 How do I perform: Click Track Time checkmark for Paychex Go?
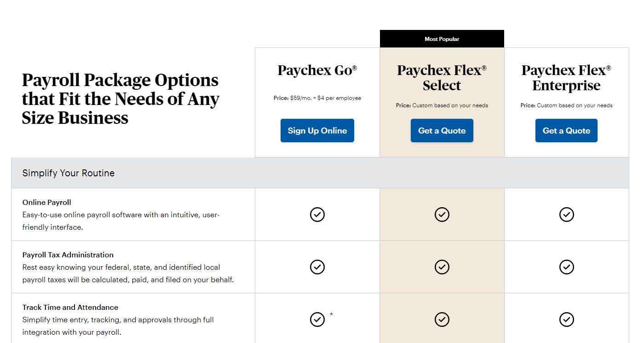click(x=317, y=320)
